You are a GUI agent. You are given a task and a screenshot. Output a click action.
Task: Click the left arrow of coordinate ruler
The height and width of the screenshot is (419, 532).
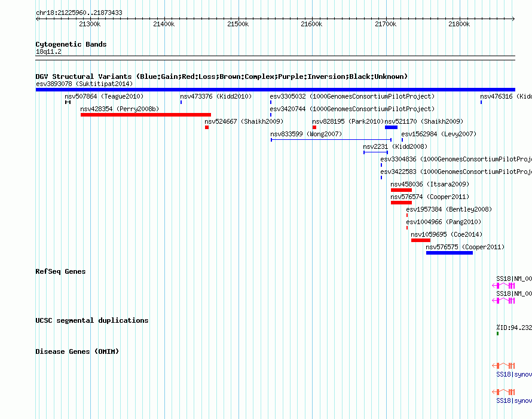click(x=38, y=19)
